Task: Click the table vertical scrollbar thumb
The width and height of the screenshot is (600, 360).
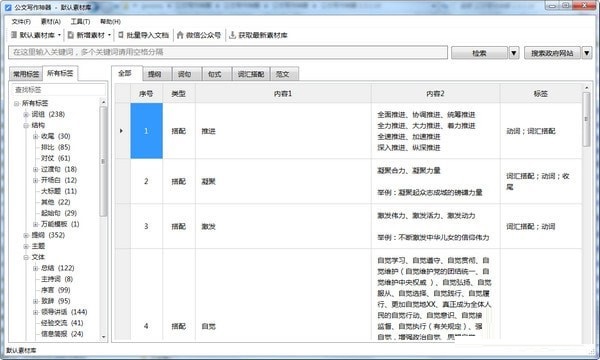Action: pyautogui.click(x=586, y=119)
